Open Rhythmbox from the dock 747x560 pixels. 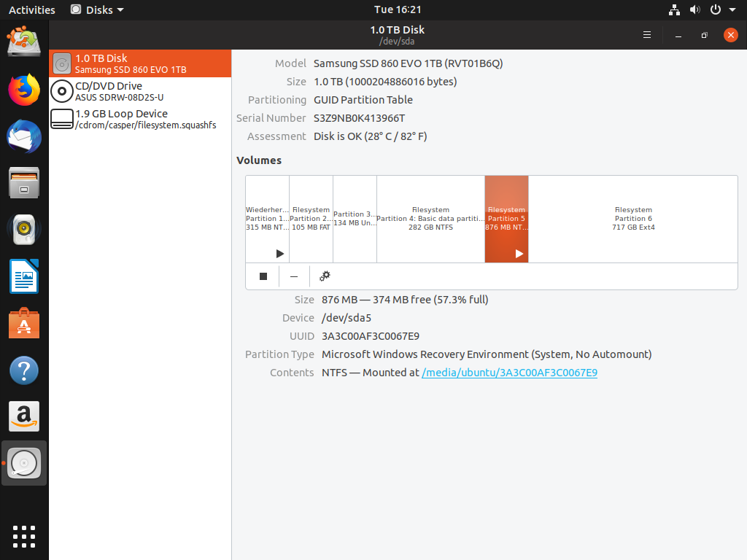point(24,229)
